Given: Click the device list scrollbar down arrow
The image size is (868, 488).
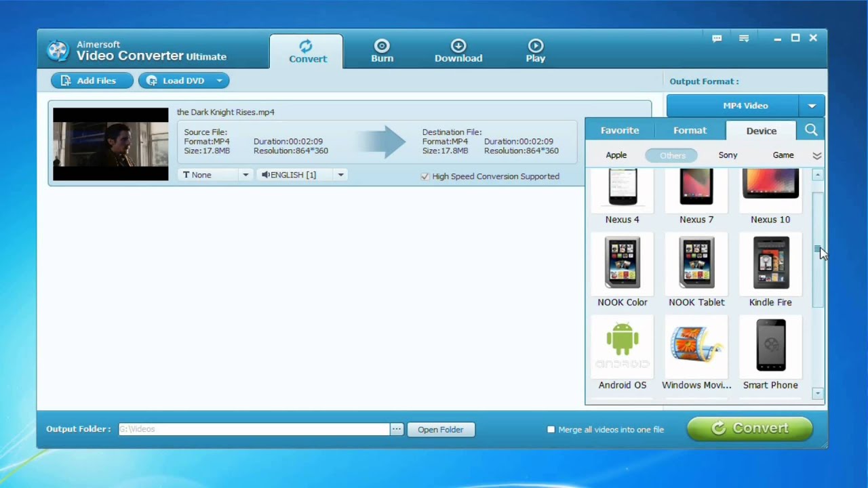Looking at the screenshot, I should click(818, 393).
